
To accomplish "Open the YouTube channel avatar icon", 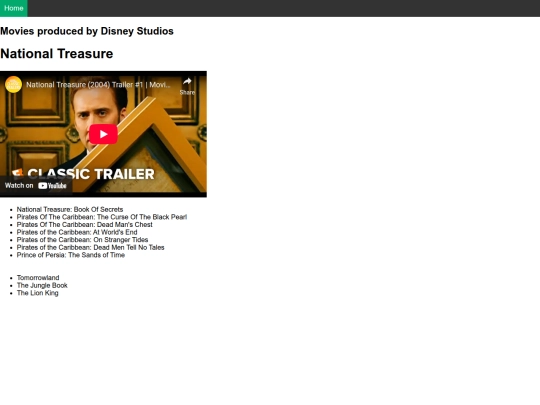I will pos(13,85).
